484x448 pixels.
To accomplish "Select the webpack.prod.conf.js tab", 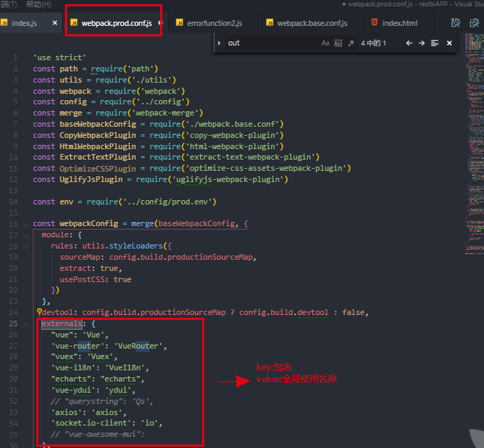I will pos(117,23).
